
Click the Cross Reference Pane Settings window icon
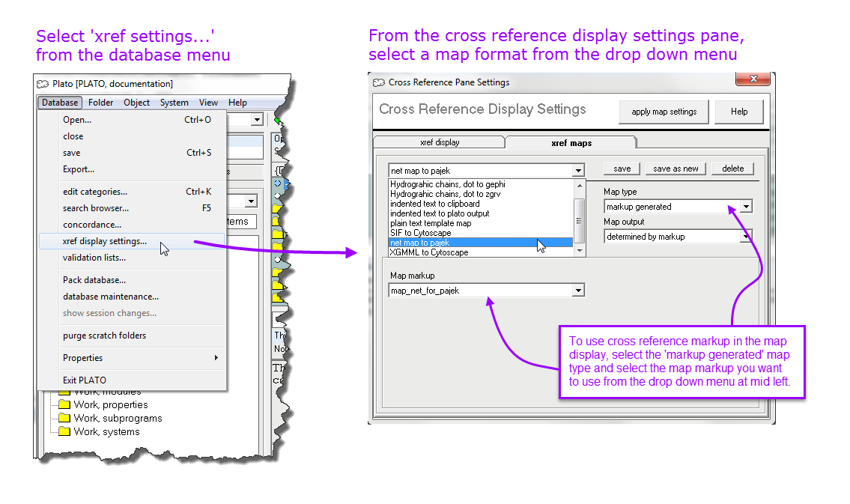click(x=380, y=82)
